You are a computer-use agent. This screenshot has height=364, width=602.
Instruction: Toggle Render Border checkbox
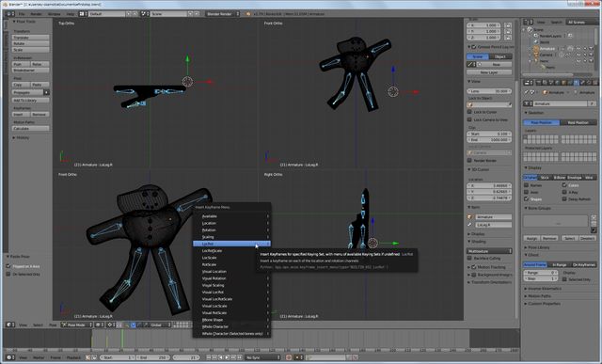tap(469, 161)
